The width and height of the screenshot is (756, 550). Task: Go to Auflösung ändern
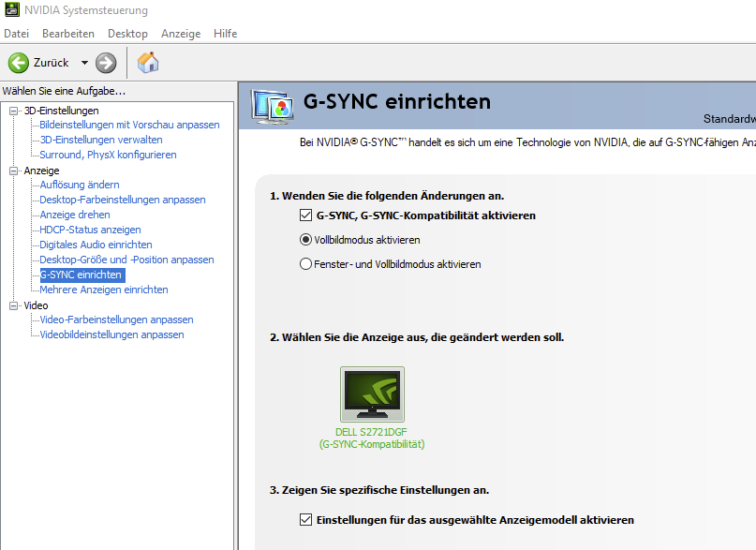[x=80, y=185]
